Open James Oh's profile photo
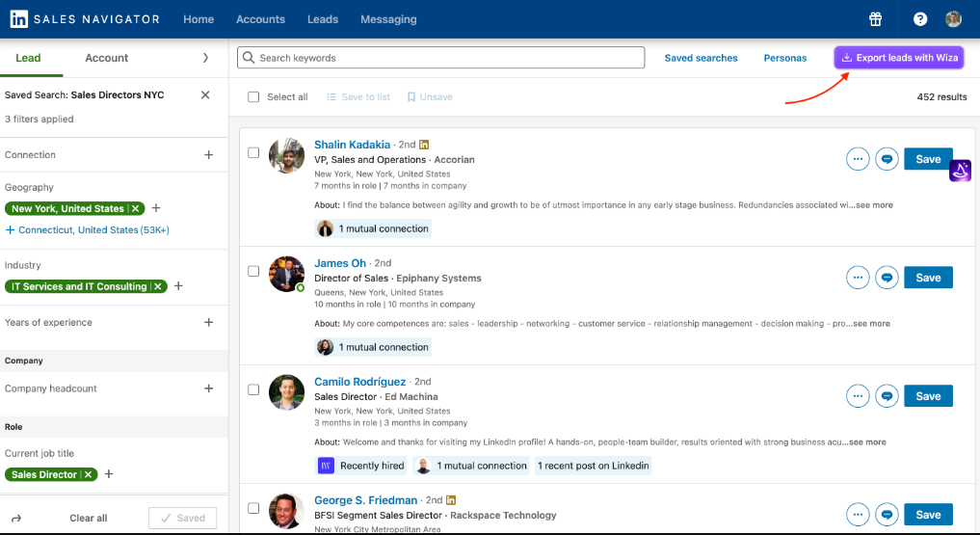980x535 pixels. coord(286,274)
